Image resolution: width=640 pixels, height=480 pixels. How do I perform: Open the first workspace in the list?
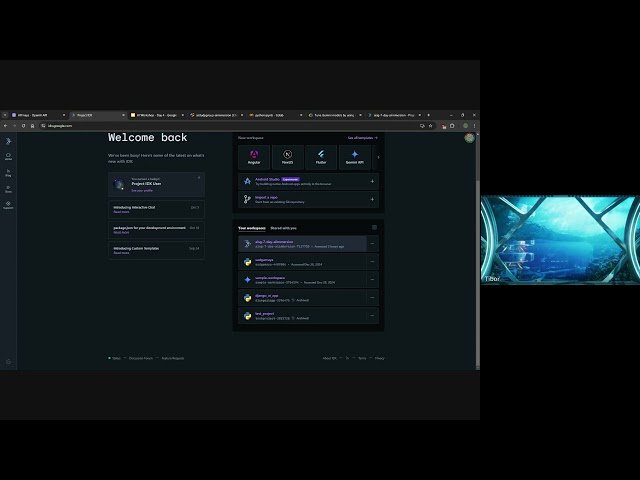pyautogui.click(x=302, y=244)
